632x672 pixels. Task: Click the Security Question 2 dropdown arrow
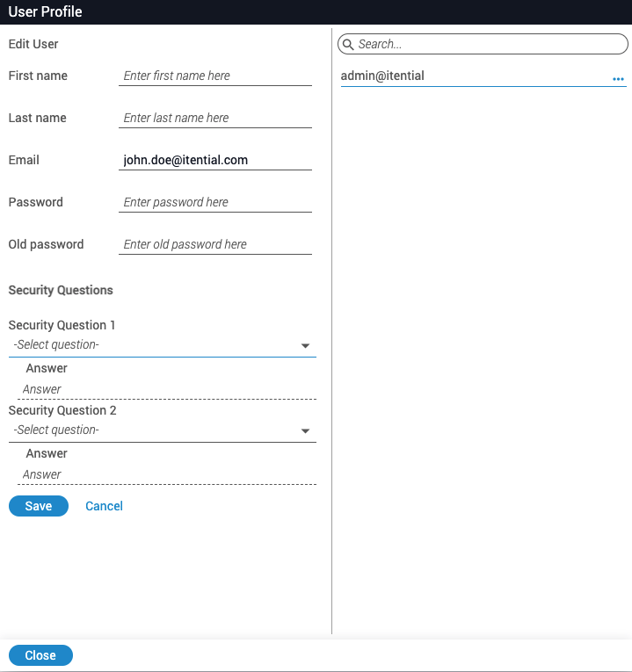[x=305, y=431]
